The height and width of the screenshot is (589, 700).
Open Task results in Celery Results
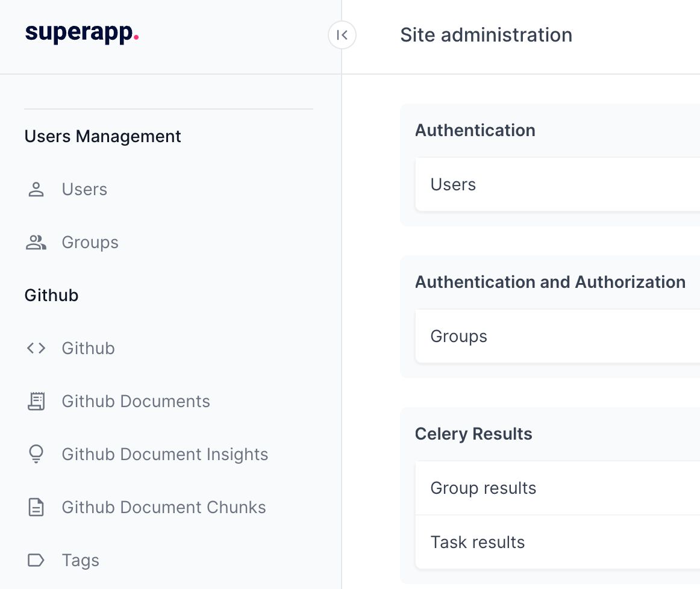pos(478,542)
